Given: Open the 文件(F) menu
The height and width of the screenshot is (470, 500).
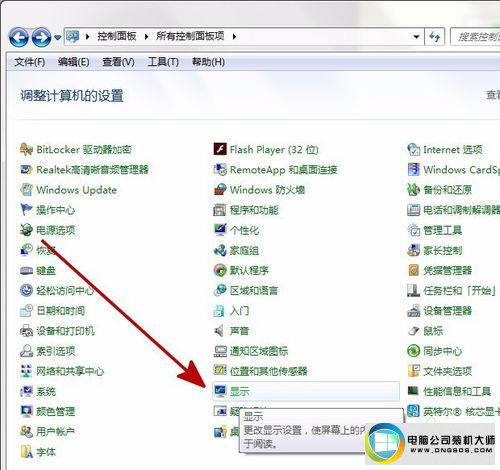Looking at the screenshot, I should (x=30, y=62).
